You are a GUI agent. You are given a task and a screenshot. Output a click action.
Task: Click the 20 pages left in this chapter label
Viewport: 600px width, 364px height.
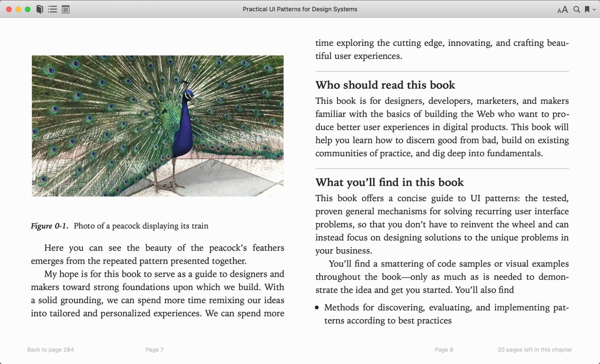534,350
